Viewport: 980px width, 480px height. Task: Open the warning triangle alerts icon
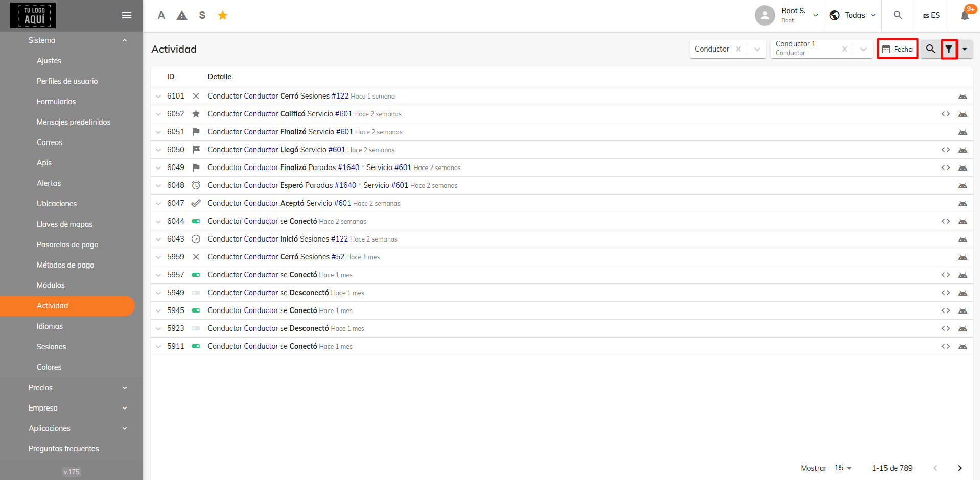(x=182, y=15)
